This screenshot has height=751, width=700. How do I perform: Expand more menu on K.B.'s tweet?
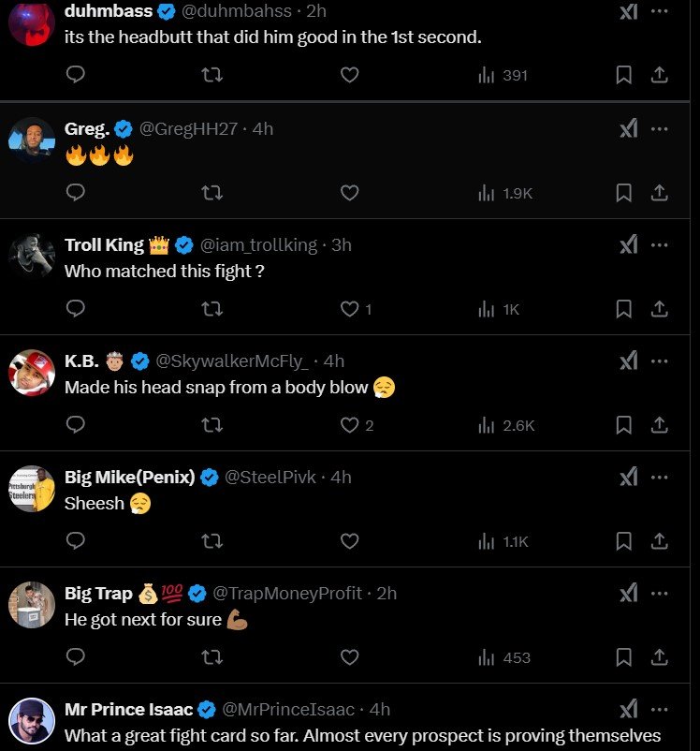tap(659, 361)
